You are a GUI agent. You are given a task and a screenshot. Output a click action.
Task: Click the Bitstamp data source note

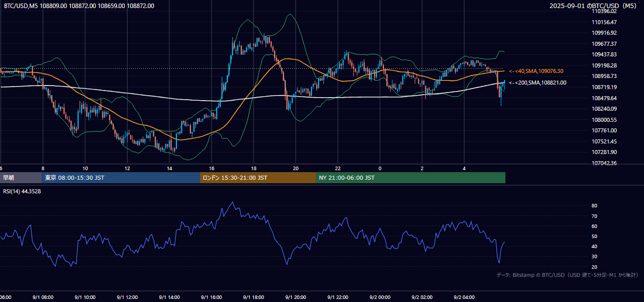tap(567, 275)
